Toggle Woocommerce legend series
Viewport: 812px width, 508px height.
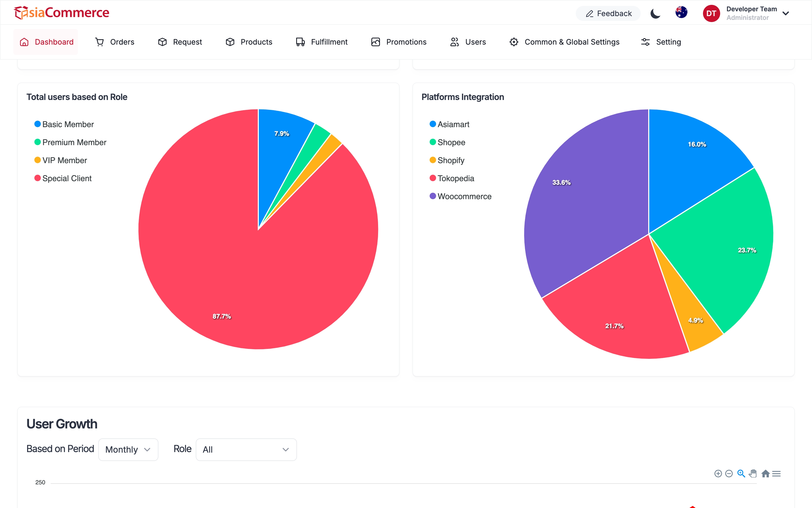point(460,196)
